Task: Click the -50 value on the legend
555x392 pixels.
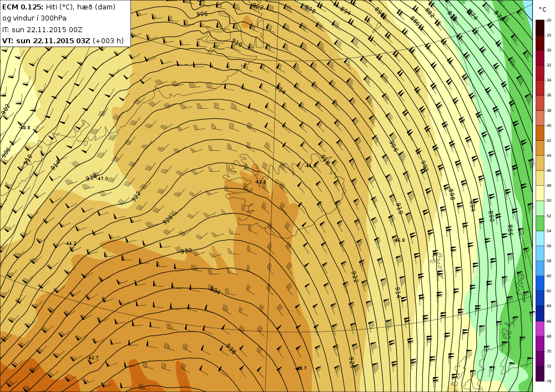Action: pyautogui.click(x=548, y=201)
